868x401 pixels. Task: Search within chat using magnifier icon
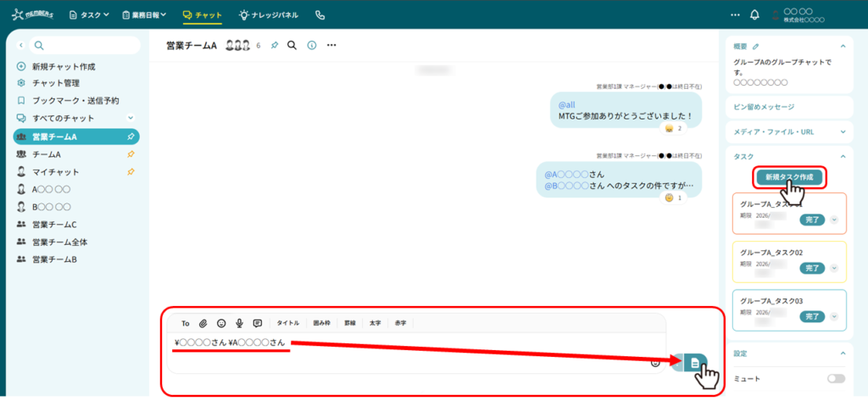292,46
